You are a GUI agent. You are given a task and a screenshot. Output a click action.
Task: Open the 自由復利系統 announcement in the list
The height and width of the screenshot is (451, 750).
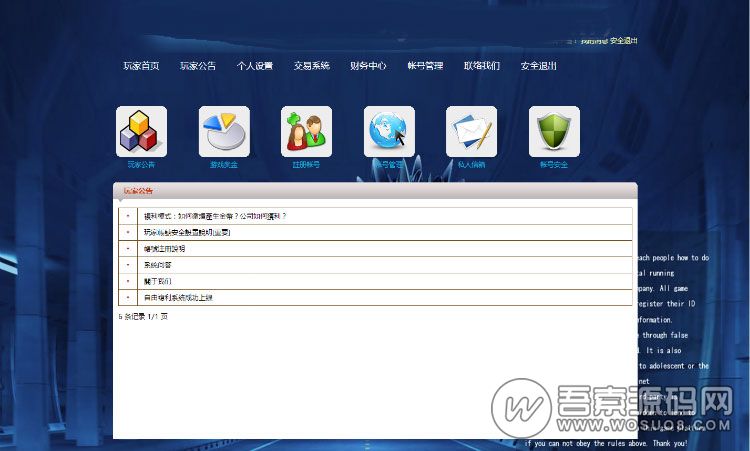(179, 298)
